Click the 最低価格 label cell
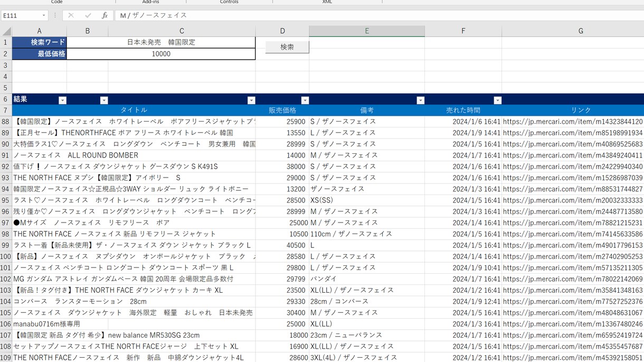The height and width of the screenshot is (362, 644). click(40, 54)
